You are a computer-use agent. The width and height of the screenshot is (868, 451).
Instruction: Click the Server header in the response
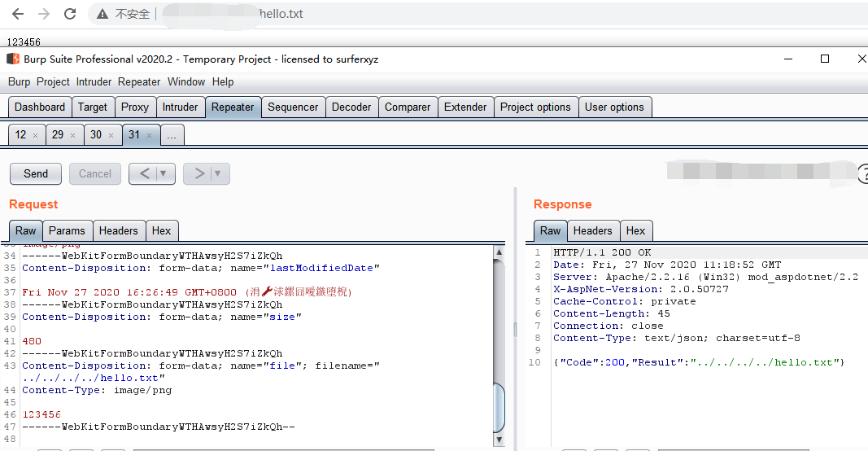(x=706, y=277)
